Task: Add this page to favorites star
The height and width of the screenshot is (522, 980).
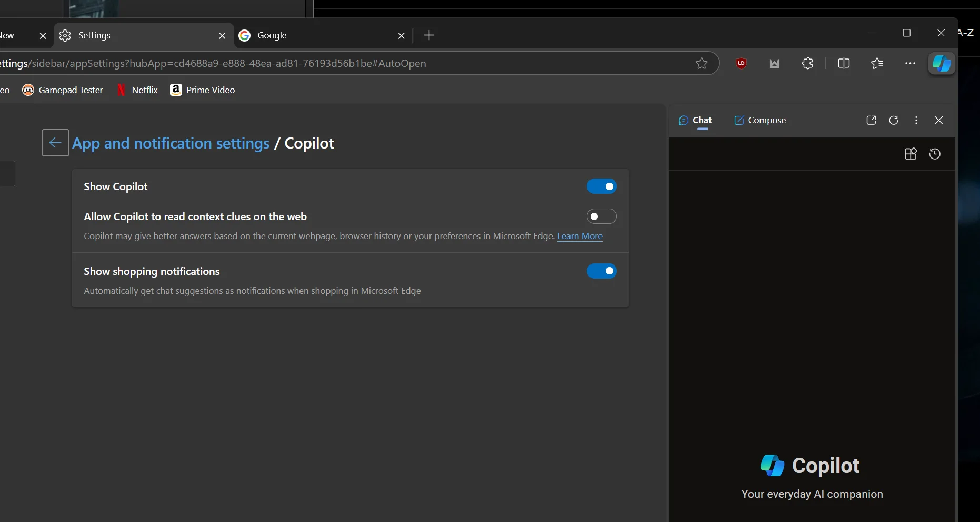Action: click(x=702, y=64)
